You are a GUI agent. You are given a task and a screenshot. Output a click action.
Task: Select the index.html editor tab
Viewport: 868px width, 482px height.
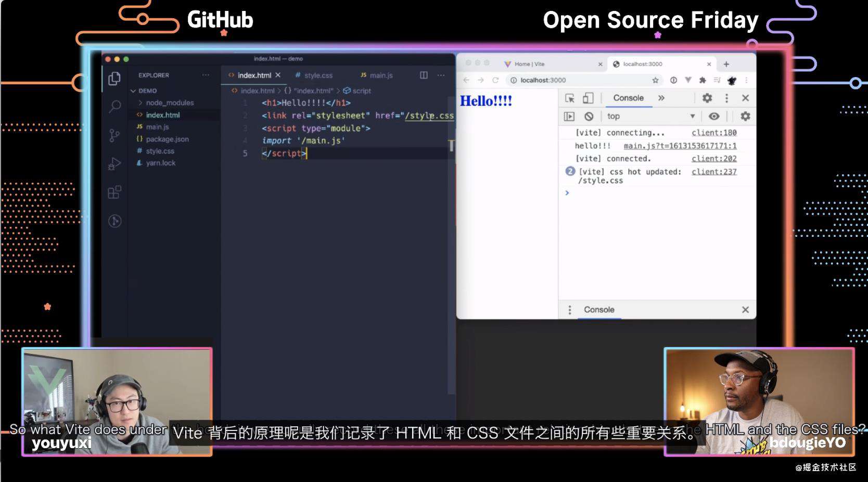[x=254, y=75]
